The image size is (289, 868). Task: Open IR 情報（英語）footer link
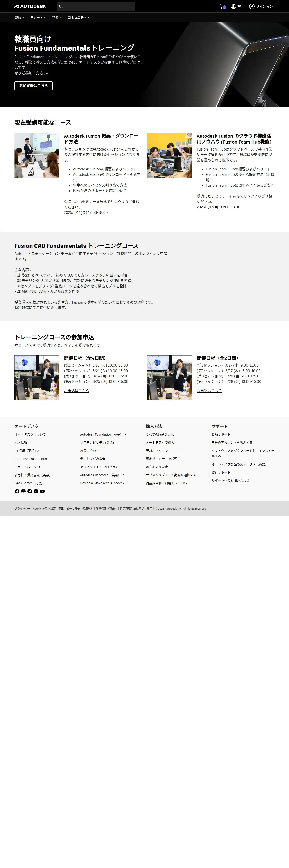click(x=27, y=451)
